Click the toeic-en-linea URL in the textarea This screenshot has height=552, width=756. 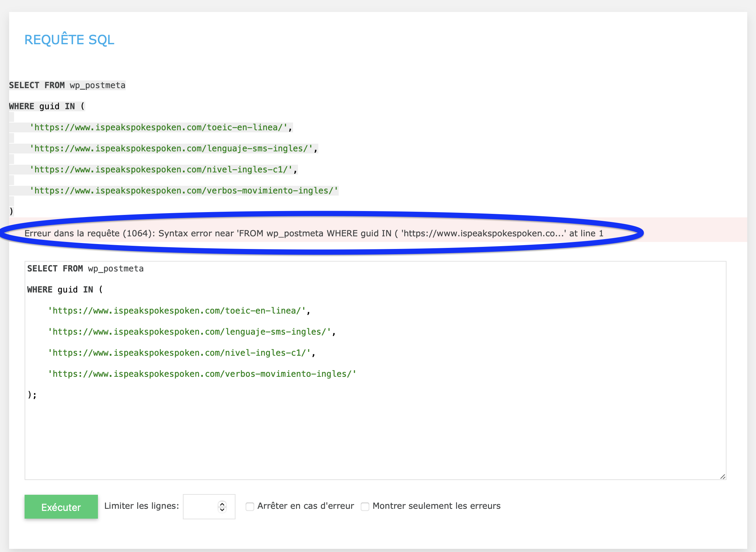(x=177, y=311)
